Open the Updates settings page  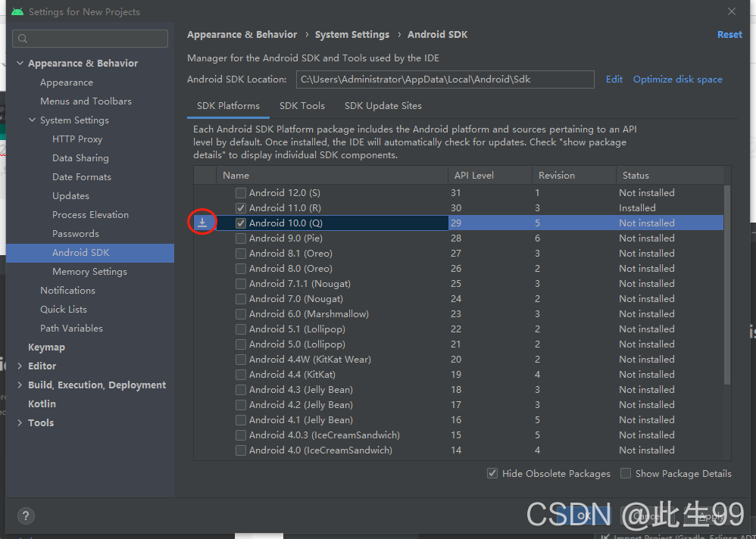tap(70, 196)
